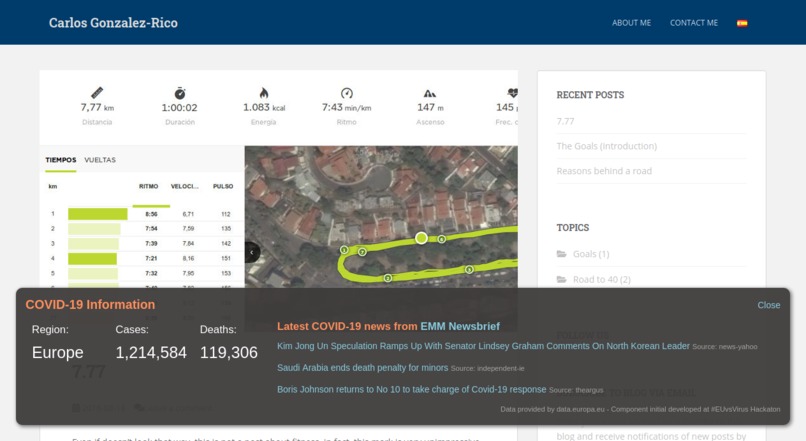The width and height of the screenshot is (806, 441).
Task: Select the km 1 pace bar
Action: tap(98, 214)
